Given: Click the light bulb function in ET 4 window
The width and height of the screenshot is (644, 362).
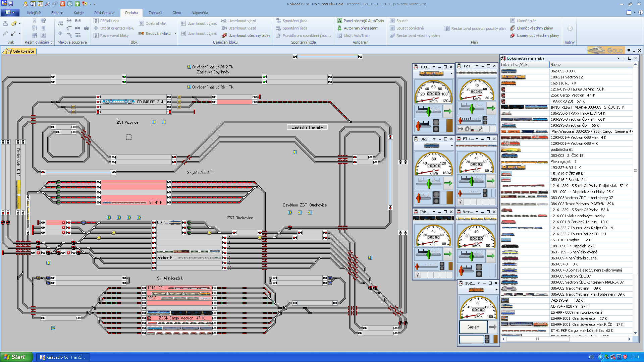Looking at the screenshot, I should pos(461,202).
